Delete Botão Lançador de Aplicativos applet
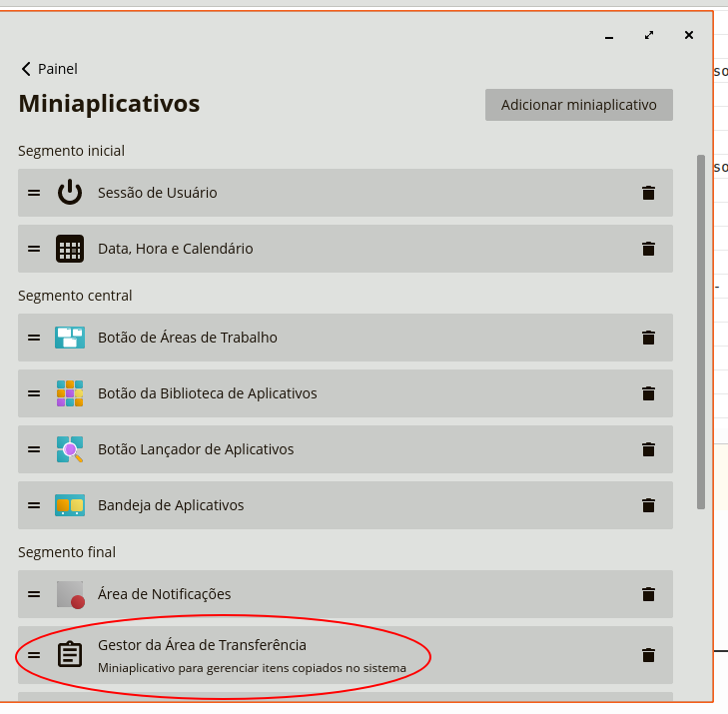 [648, 449]
